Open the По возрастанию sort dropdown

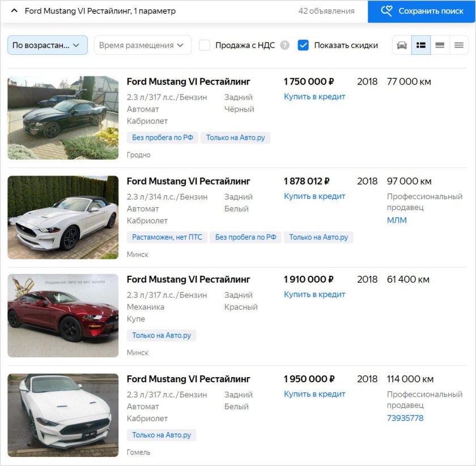coord(47,45)
